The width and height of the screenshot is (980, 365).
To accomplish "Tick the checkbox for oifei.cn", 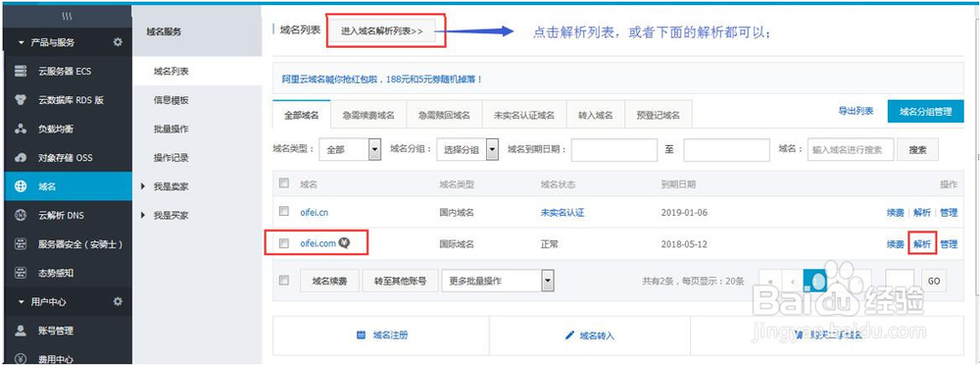I will tap(284, 212).
